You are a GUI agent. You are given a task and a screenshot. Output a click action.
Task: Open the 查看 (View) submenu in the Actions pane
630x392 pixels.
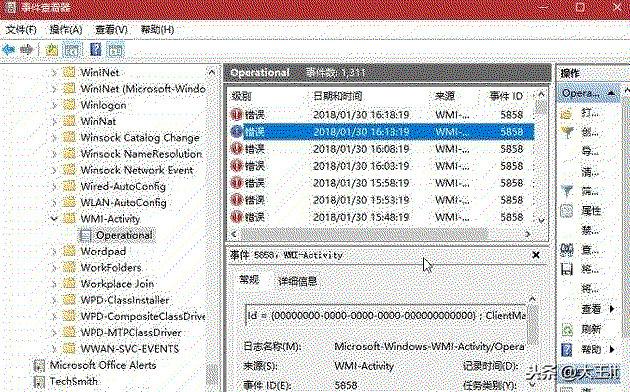click(x=591, y=309)
